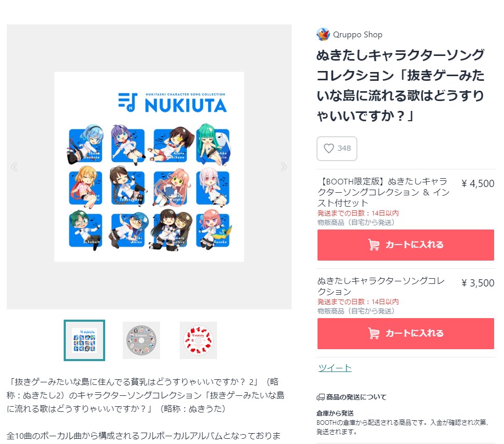Click the heart icon next to 348
The width and height of the screenshot is (504, 444).
(328, 149)
